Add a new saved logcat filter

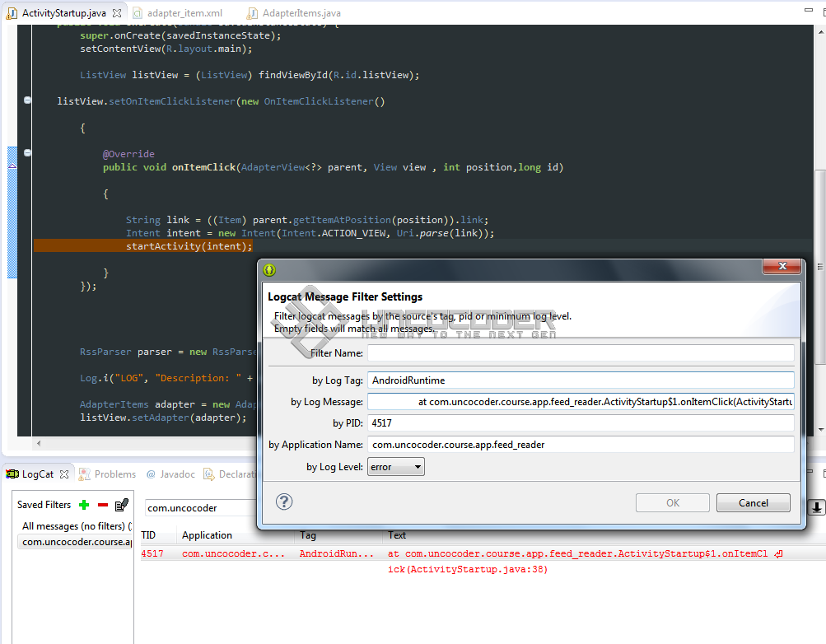pyautogui.click(x=84, y=505)
